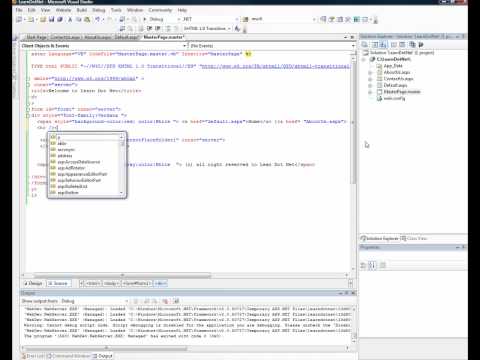The width and height of the screenshot is (480, 360).
Task: Expand the MasterPage.master tree node
Action: [370, 92]
